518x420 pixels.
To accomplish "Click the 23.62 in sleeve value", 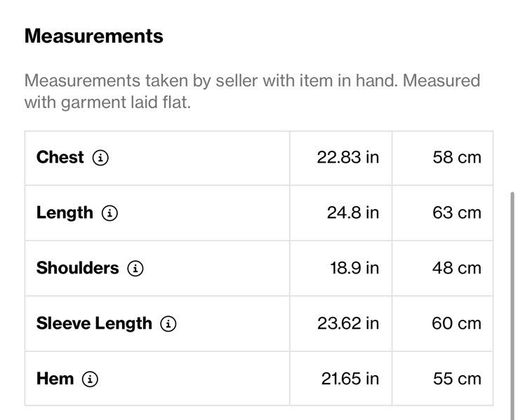I will click(x=348, y=323).
